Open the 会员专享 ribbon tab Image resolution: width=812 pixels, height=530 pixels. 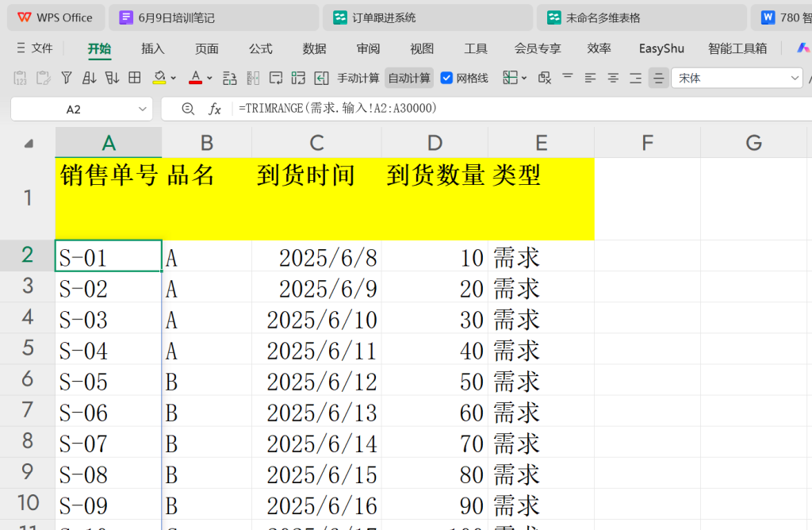538,48
